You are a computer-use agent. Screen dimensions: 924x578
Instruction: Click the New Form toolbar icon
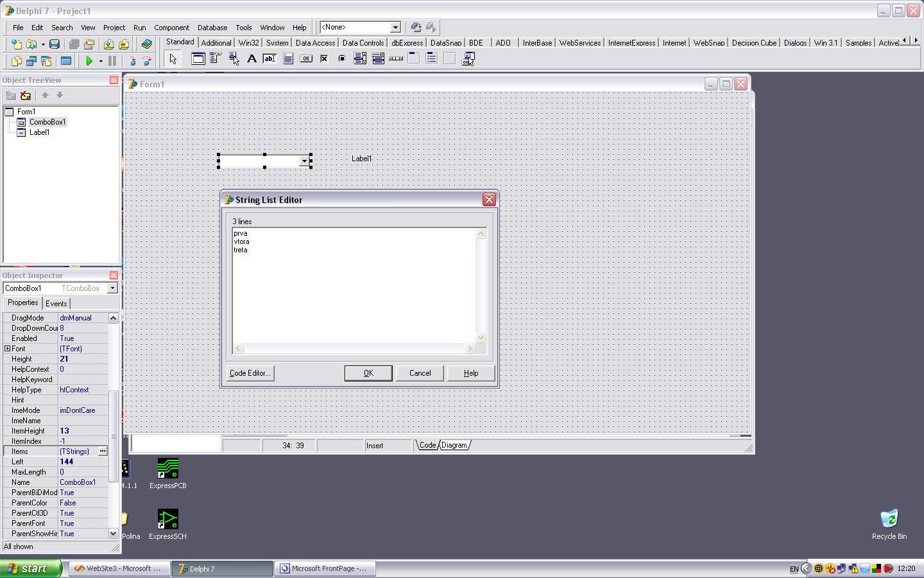coord(66,61)
